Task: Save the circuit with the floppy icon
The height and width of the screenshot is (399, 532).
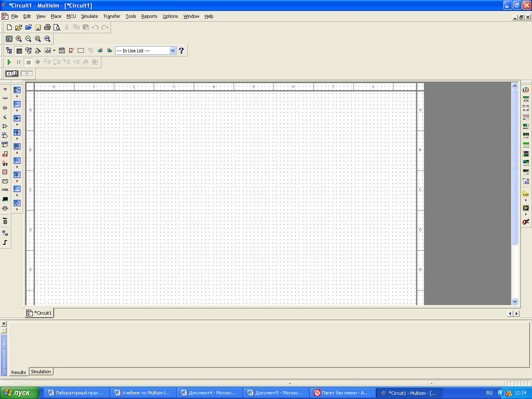Action: pyautogui.click(x=38, y=27)
